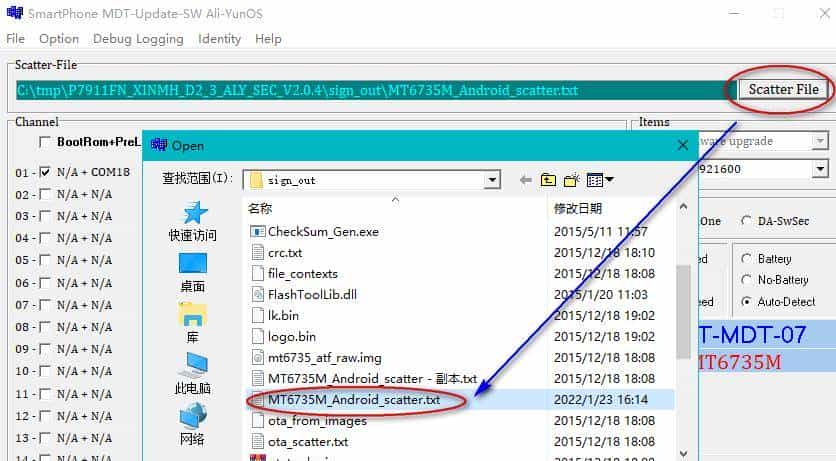Toggle the BootRom+PreL checkbox
836x461 pixels.
pos(45,142)
